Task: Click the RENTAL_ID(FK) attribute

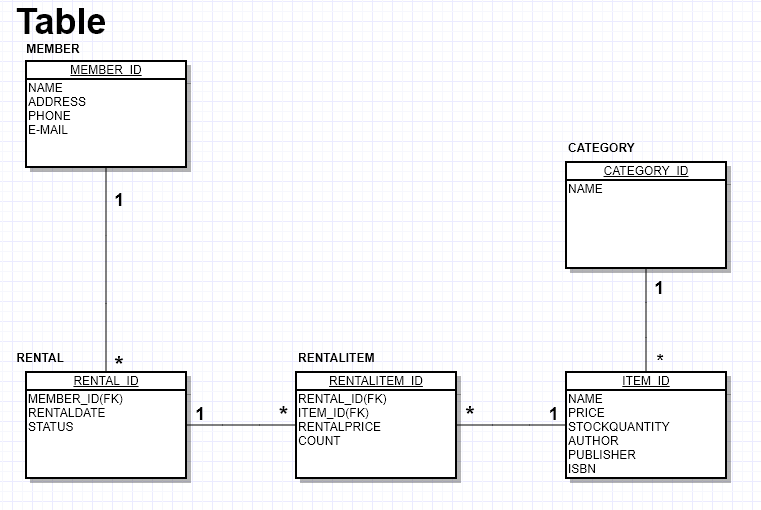Action: tap(342, 399)
